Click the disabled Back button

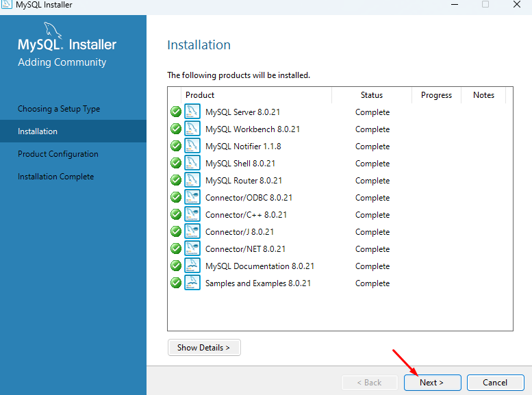coord(369,383)
